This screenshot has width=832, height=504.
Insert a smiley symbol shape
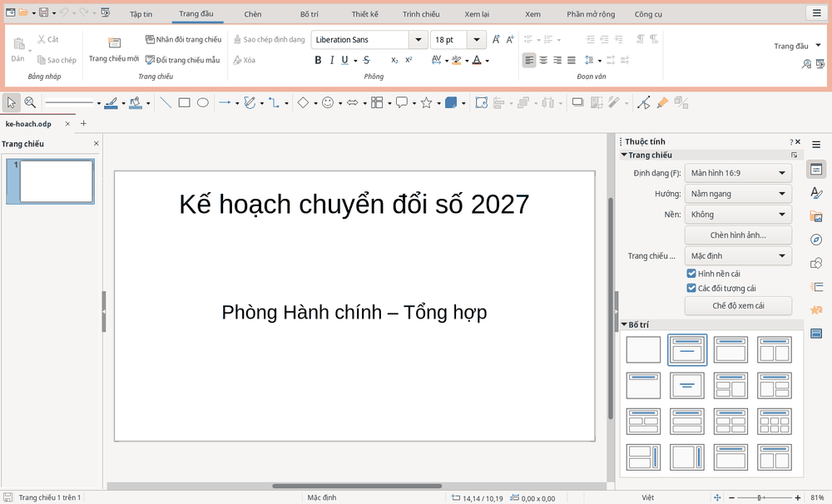[x=328, y=102]
